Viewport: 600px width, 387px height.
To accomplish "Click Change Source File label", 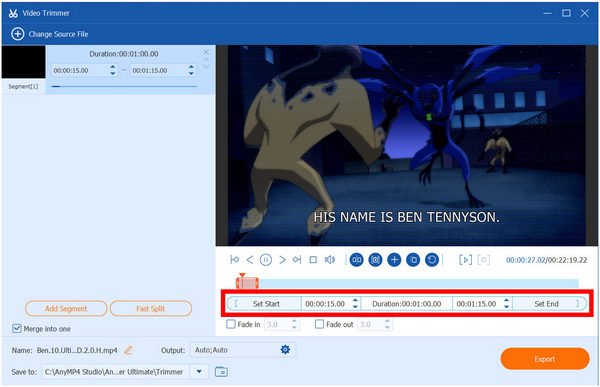I will (59, 34).
